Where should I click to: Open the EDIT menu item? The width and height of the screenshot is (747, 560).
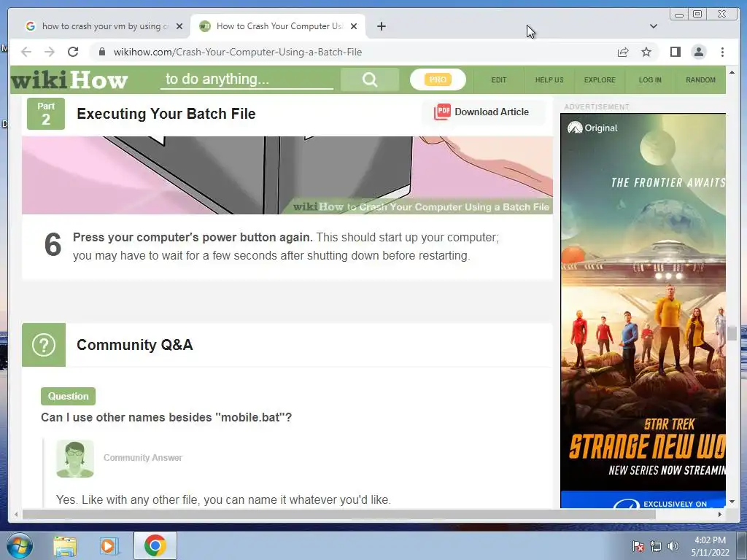(x=499, y=80)
